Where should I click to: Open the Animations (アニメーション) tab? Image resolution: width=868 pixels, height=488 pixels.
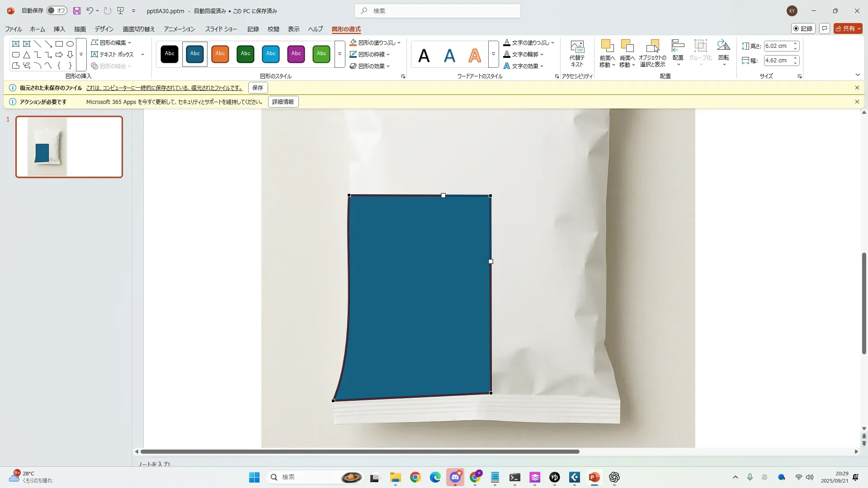179,29
